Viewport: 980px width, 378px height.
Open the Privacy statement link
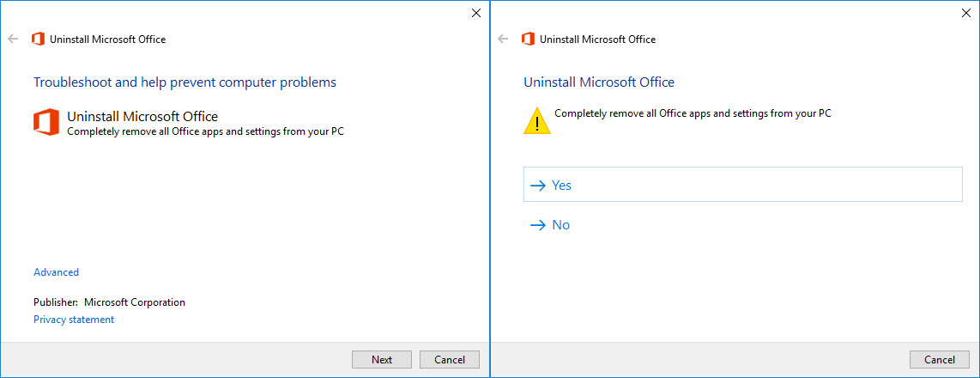point(74,320)
